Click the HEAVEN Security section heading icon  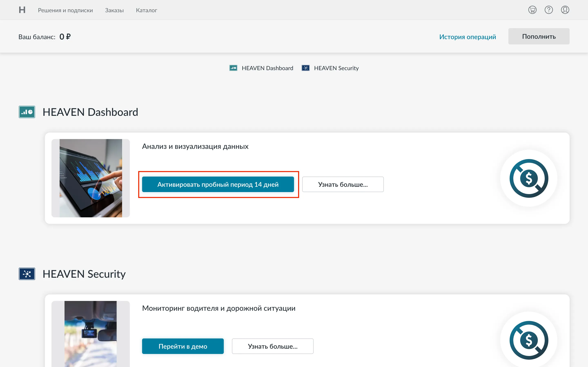[27, 274]
